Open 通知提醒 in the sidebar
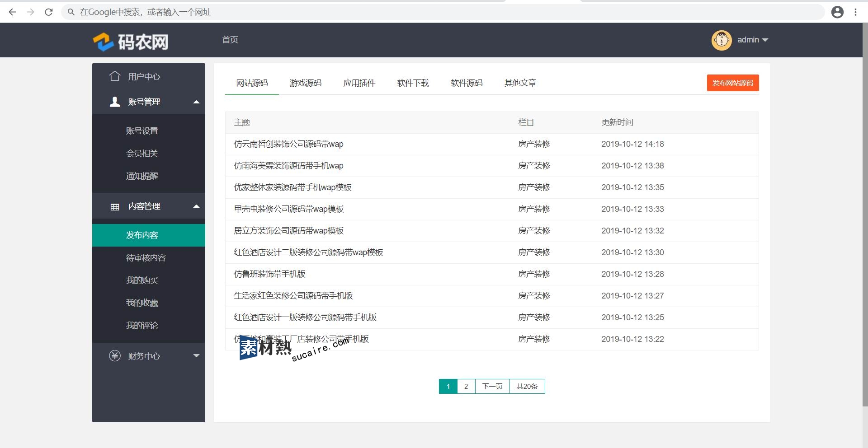868x448 pixels. tap(142, 176)
